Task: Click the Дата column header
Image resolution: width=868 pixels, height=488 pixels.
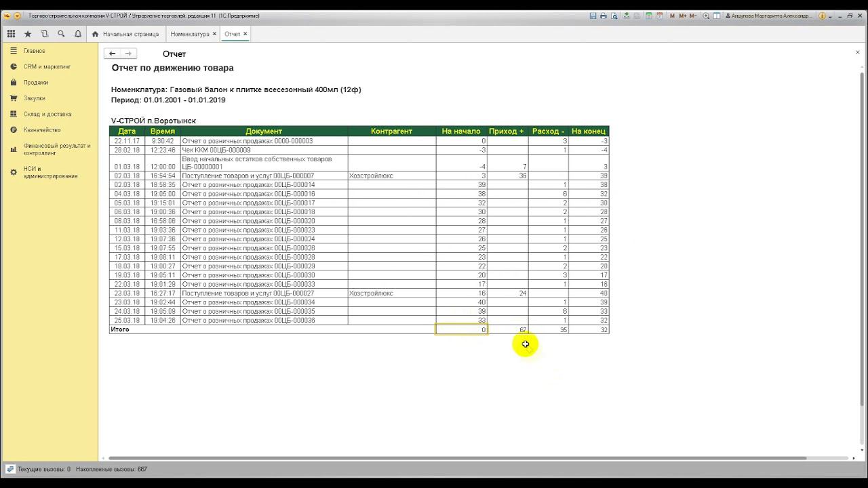Action: pos(127,131)
